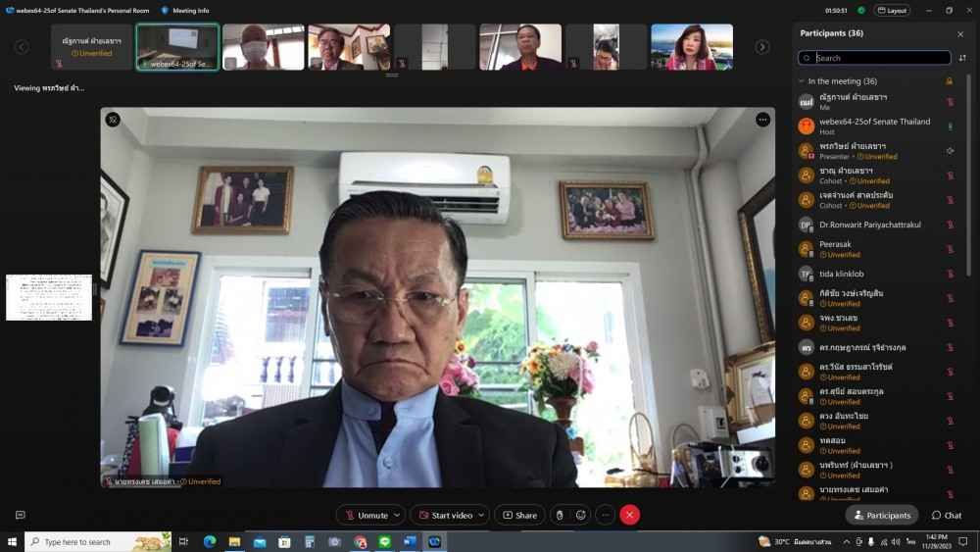Screen dimensions: 980x552
Task: Close the Participants panel with the X
Action: (960, 33)
